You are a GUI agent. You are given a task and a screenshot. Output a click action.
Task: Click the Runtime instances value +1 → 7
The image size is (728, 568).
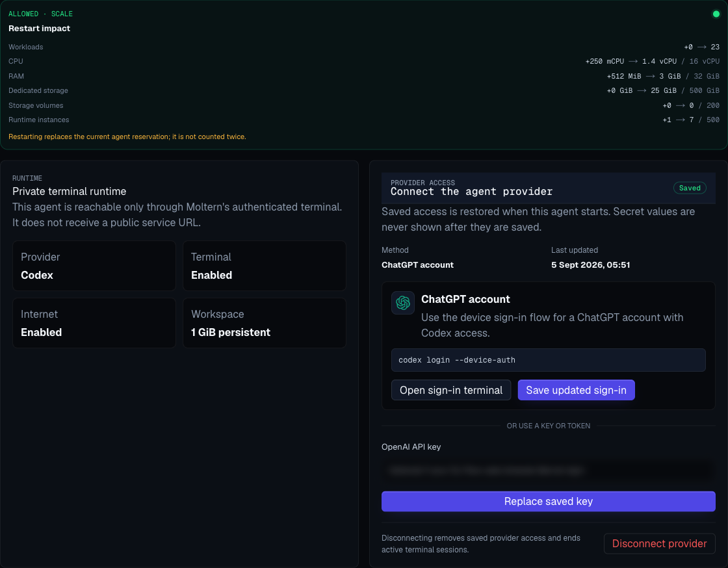point(678,120)
